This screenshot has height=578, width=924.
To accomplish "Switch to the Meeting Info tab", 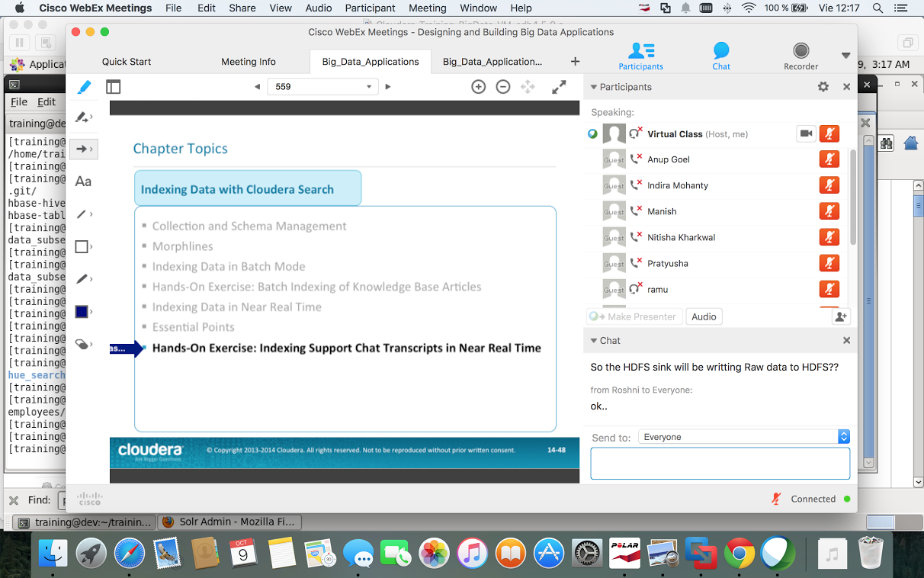I will (x=249, y=62).
